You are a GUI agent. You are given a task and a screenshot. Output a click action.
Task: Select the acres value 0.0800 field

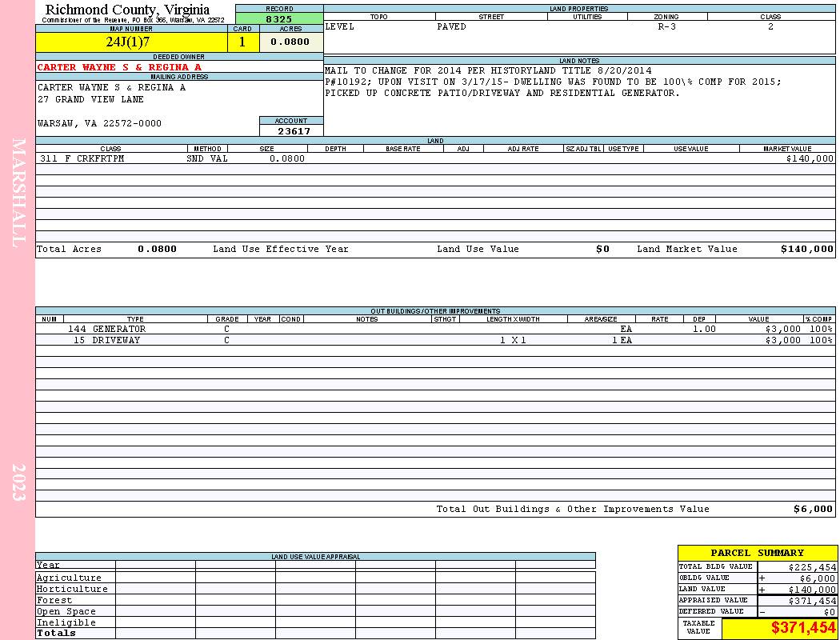pyautogui.click(x=291, y=42)
